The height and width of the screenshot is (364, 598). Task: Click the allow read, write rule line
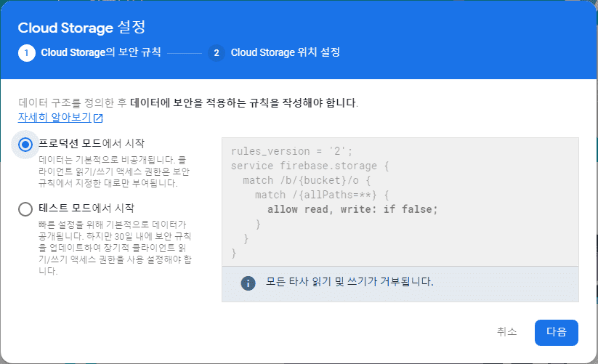coord(352,209)
